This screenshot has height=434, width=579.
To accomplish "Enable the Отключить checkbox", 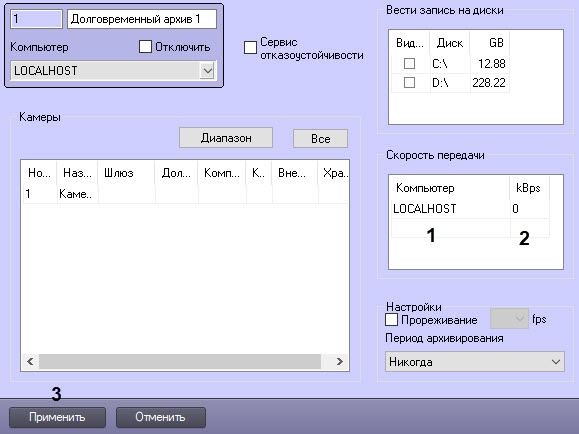I will [x=145, y=47].
